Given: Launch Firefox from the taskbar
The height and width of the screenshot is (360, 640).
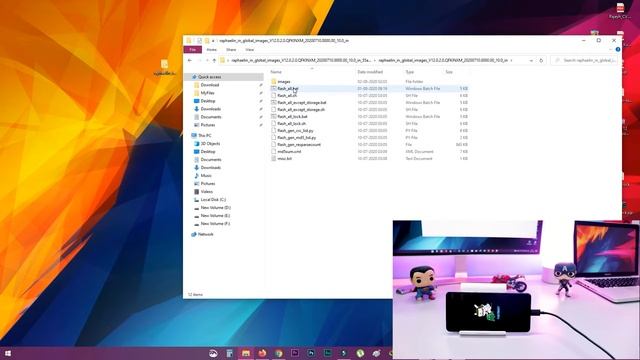Looking at the screenshot, I should tap(262, 353).
